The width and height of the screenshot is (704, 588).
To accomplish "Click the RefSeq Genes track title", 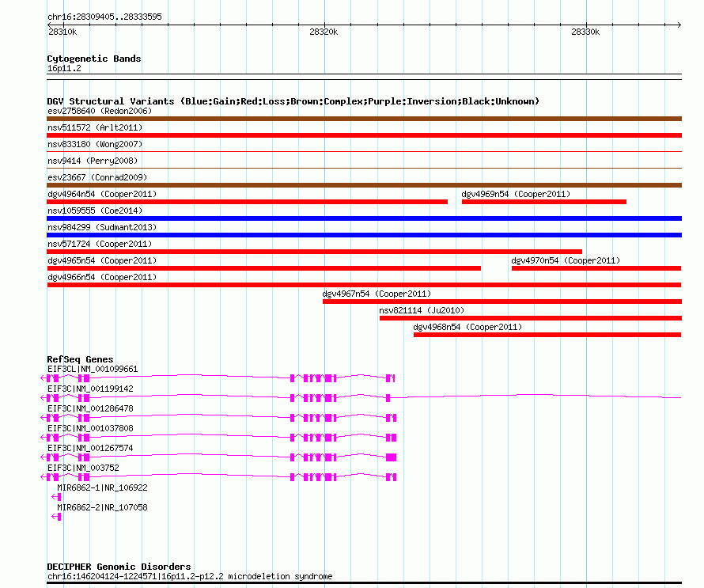I will point(80,359).
